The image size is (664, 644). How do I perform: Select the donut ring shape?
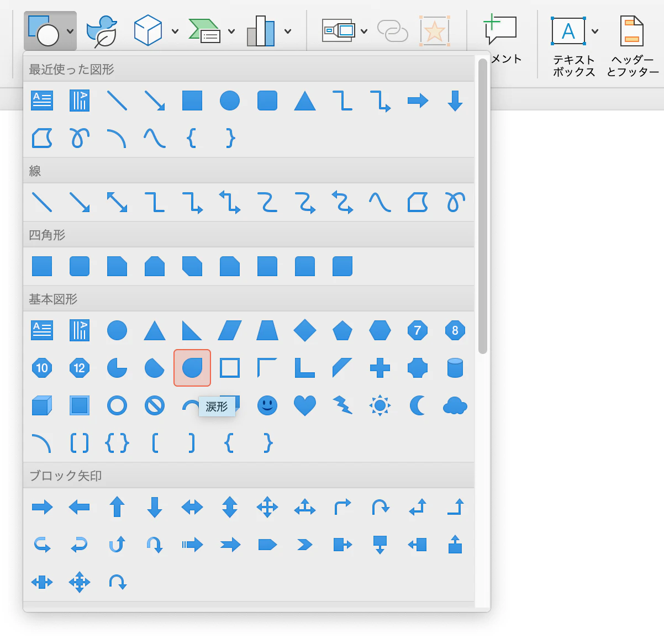point(117,405)
